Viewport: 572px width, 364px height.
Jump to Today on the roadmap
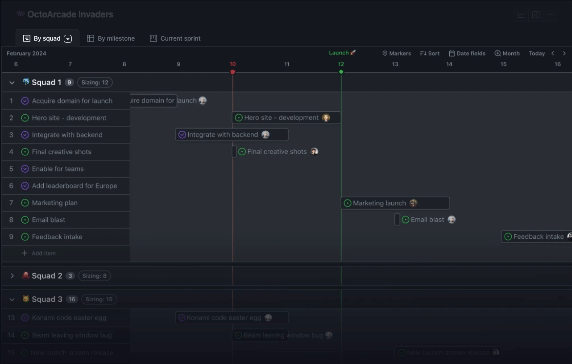click(x=537, y=53)
